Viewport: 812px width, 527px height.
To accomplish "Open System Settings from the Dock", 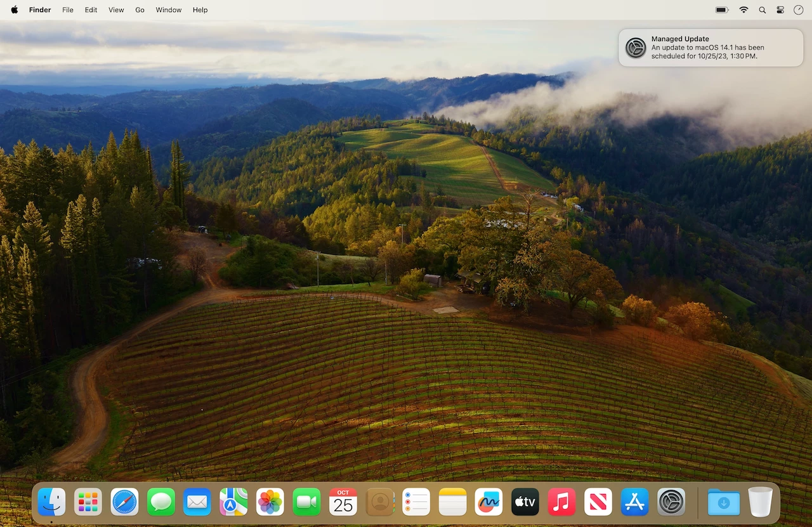I will click(x=671, y=502).
